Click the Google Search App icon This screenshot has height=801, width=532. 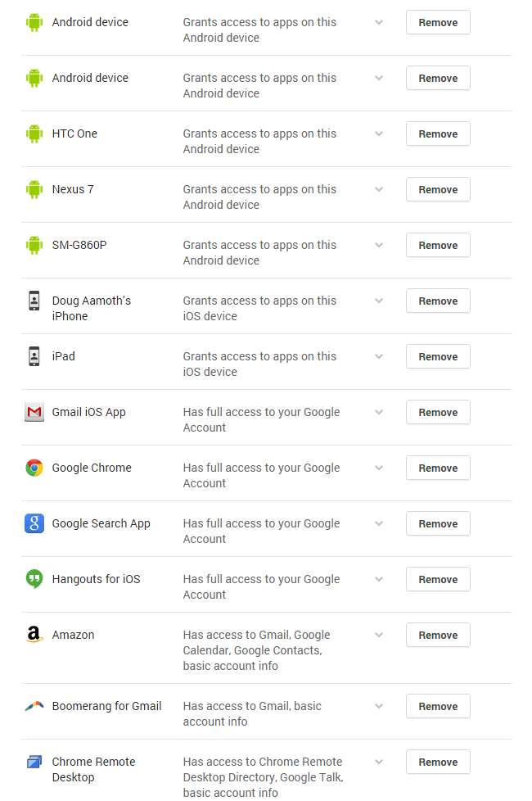click(x=34, y=523)
